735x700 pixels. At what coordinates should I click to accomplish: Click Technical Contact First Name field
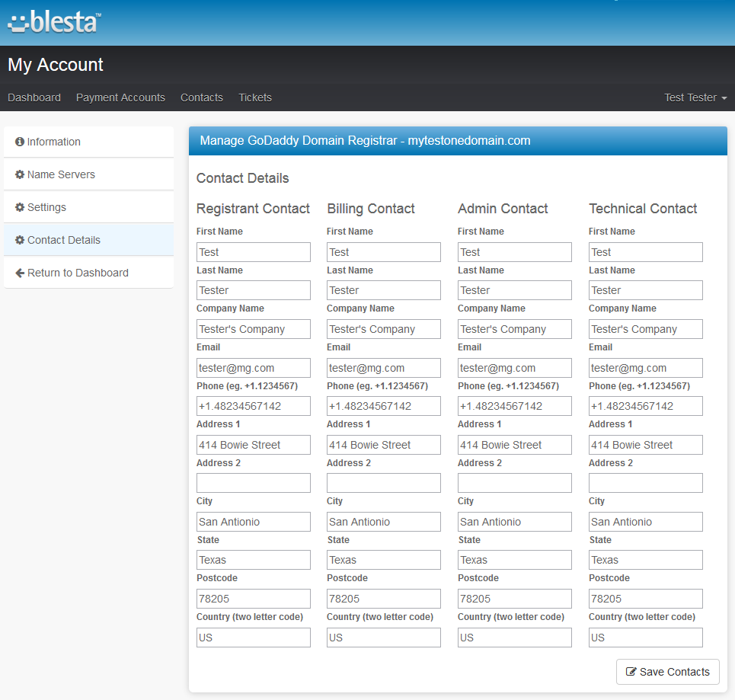point(646,252)
